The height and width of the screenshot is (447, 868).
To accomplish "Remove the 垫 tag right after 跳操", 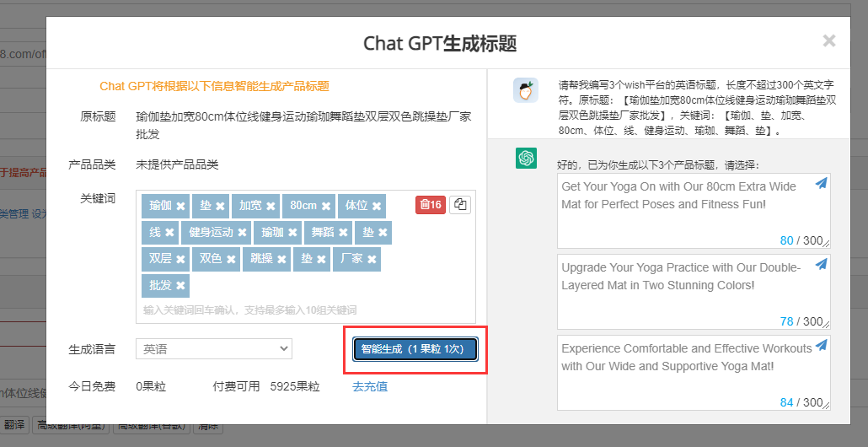I will click(x=321, y=259).
